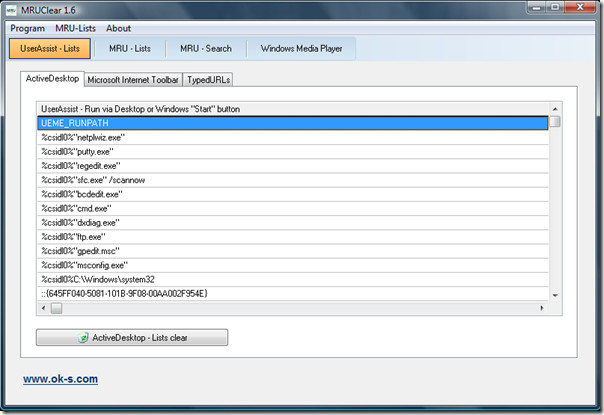The height and width of the screenshot is (415, 604).
Task: Open the Program menu
Action: pyautogui.click(x=27, y=29)
